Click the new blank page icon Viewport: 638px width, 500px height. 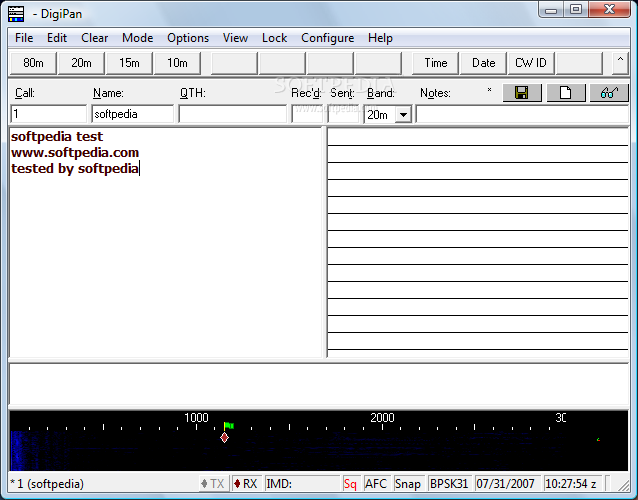tap(566, 93)
